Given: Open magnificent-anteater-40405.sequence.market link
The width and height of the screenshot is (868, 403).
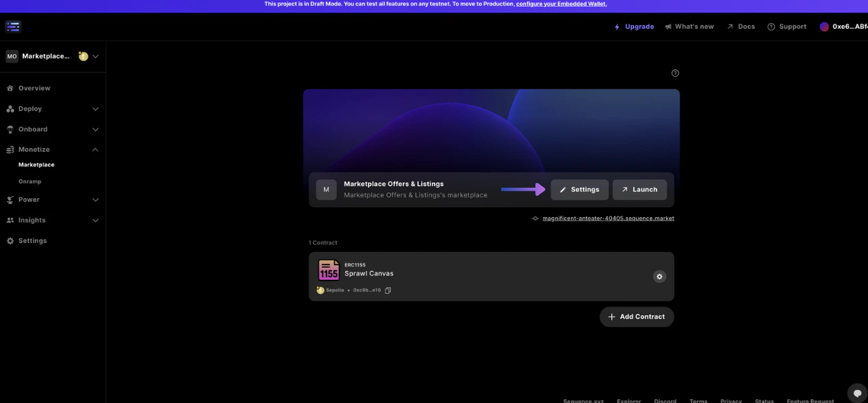Looking at the screenshot, I should click(x=608, y=218).
